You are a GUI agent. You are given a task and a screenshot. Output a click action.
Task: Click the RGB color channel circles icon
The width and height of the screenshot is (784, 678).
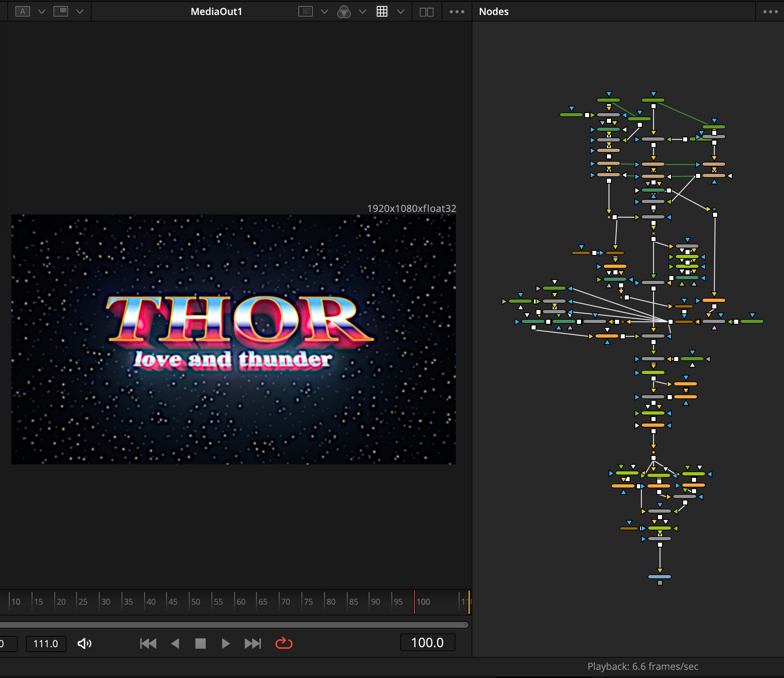(x=344, y=12)
